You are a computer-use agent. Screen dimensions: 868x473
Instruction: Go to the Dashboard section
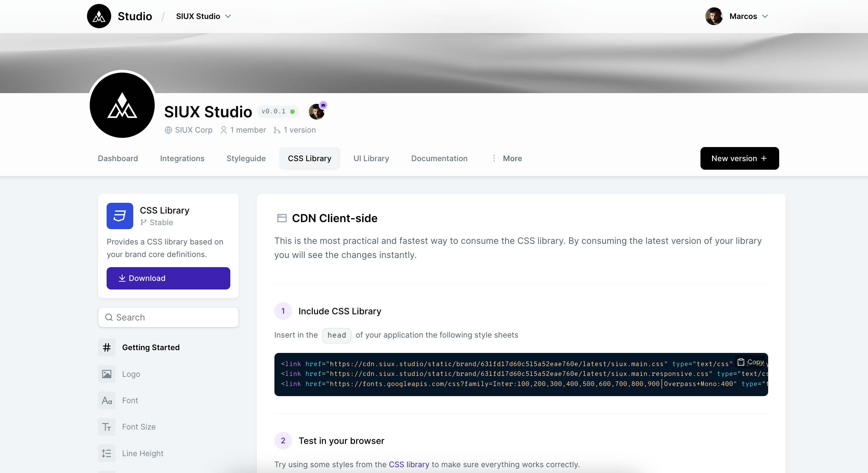click(118, 158)
